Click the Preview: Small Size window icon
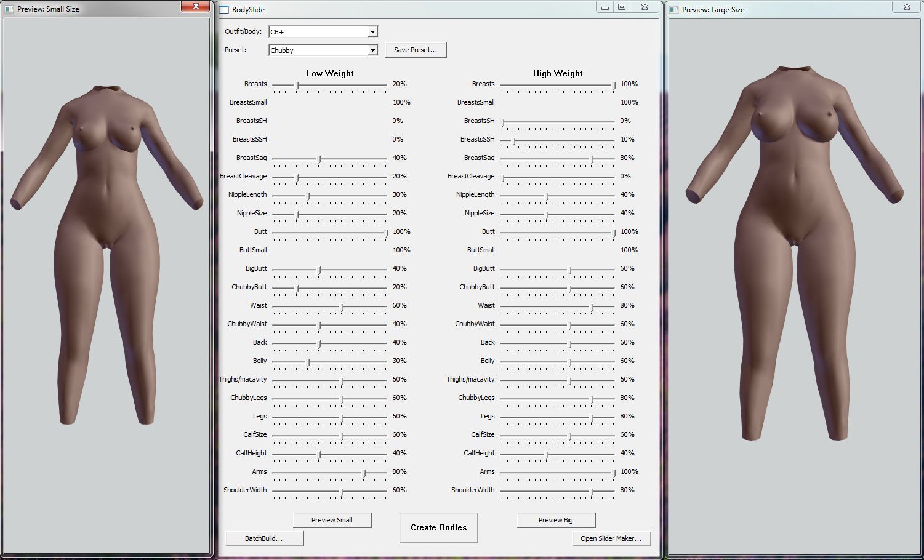924x560 pixels. point(9,9)
